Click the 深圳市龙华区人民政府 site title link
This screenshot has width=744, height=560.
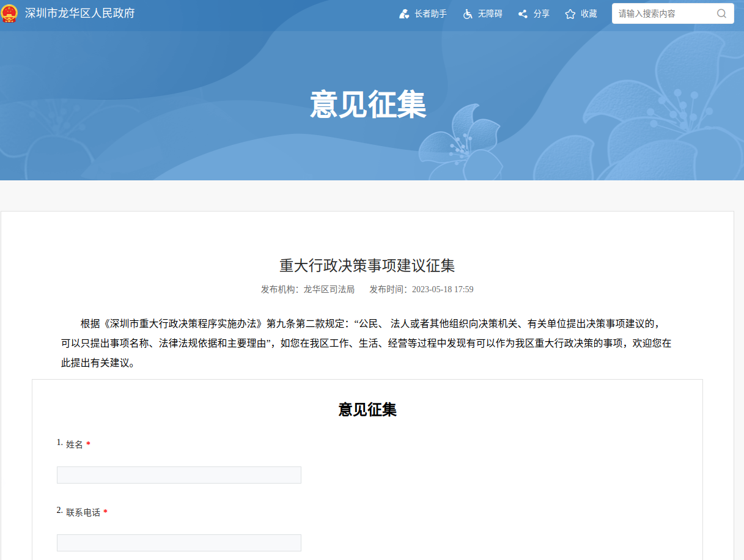81,13
